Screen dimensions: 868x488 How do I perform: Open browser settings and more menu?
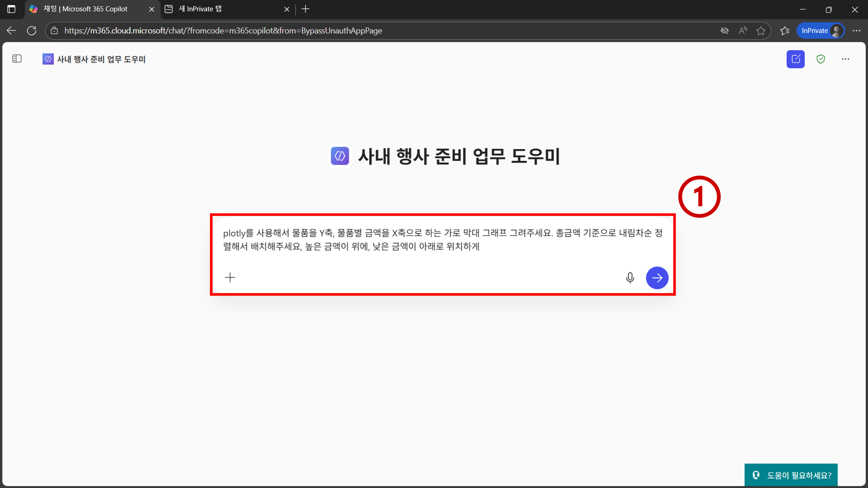tap(856, 31)
